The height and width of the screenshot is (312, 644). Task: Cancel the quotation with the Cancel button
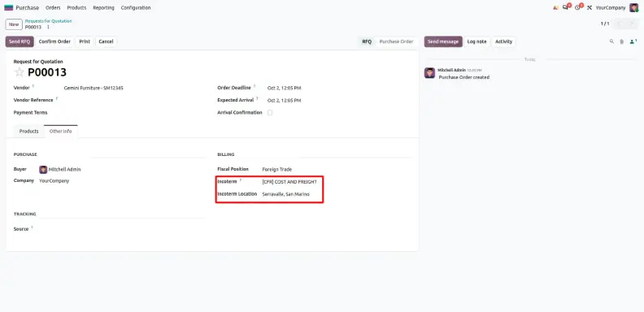(106, 41)
